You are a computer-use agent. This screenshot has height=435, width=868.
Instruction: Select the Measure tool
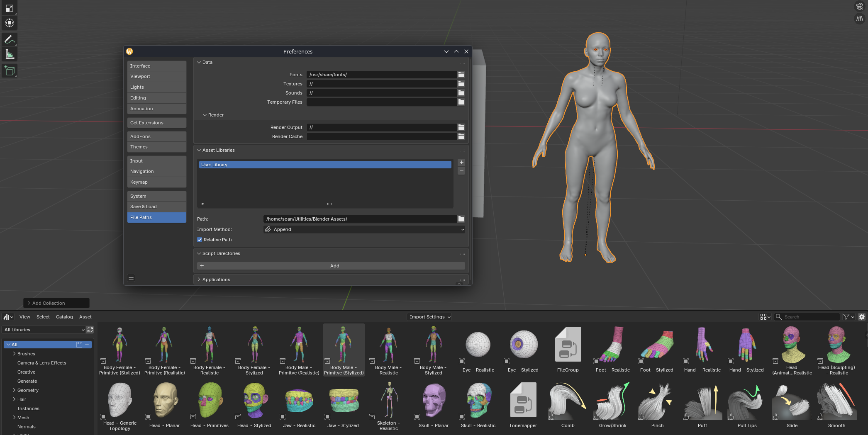point(9,55)
